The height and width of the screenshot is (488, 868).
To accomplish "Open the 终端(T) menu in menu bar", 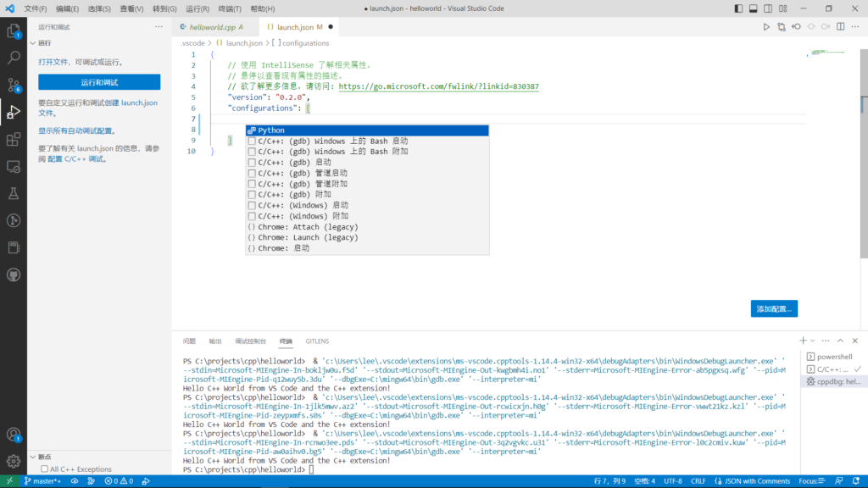I will click(x=230, y=8).
